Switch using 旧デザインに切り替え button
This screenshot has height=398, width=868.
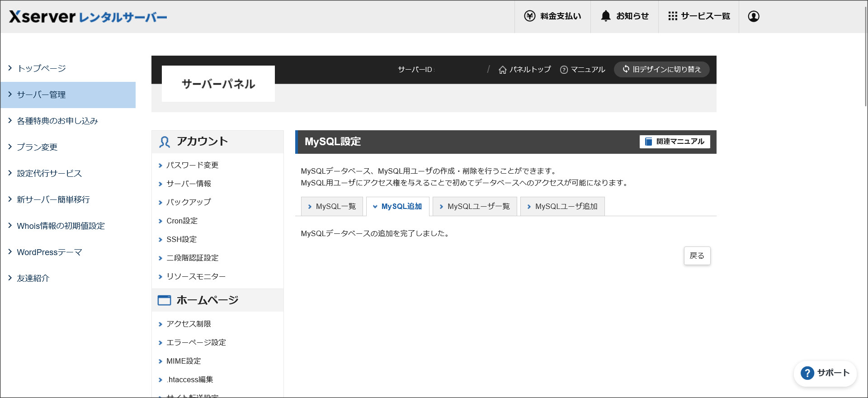click(x=661, y=69)
